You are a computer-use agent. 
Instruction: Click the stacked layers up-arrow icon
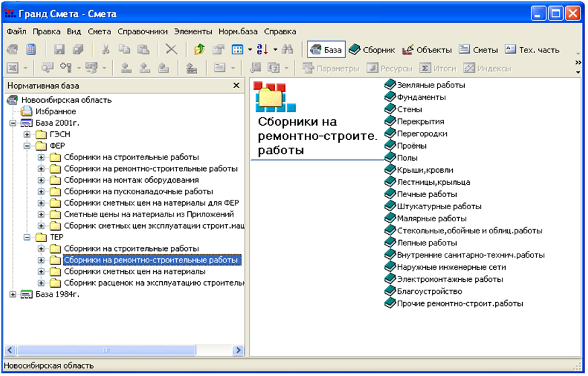(x=192, y=68)
